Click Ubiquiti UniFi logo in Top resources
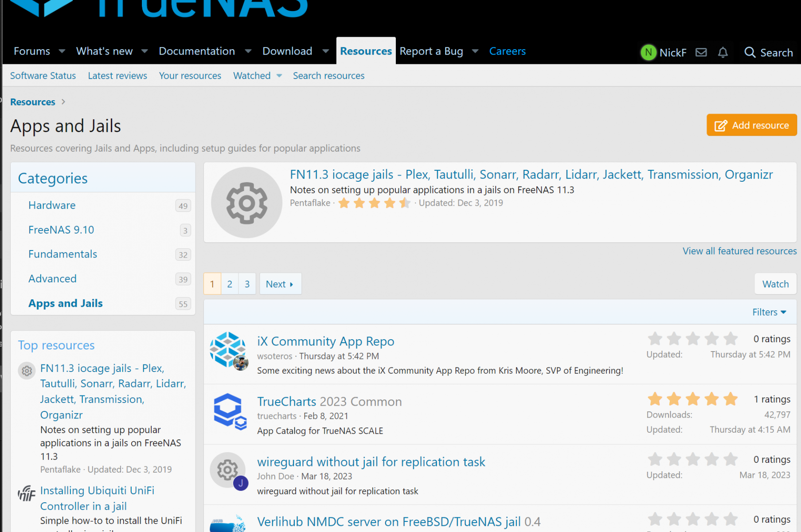Image resolution: width=801 pixels, height=532 pixels. tap(27, 493)
